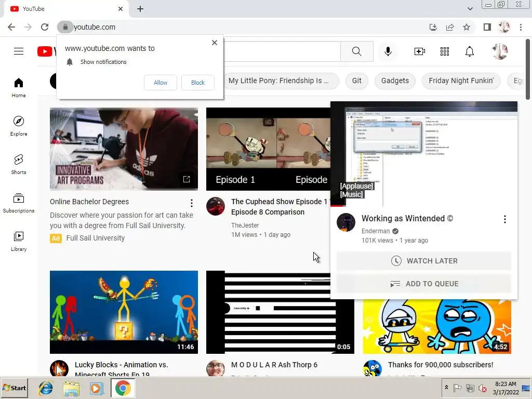Open Windows Explorer folder on taskbar
The image size is (532, 399).
pyautogui.click(x=71, y=388)
